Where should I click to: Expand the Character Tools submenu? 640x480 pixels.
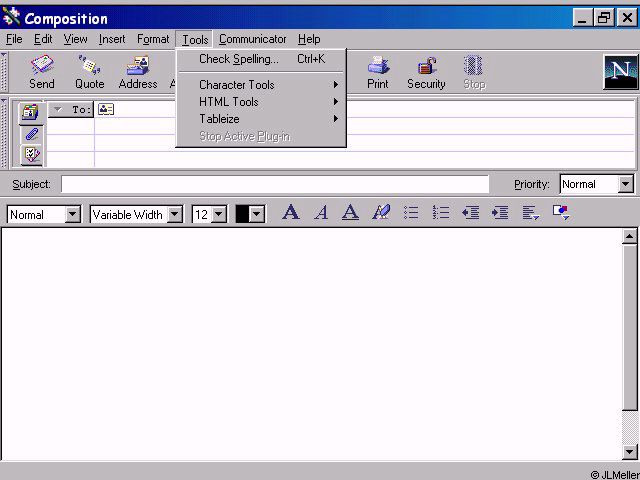[x=261, y=85]
